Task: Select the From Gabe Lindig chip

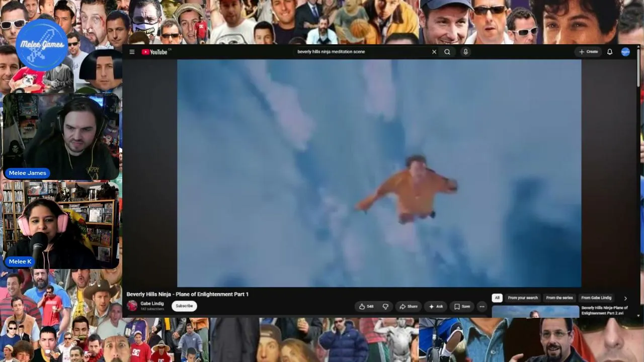Action: (596, 298)
